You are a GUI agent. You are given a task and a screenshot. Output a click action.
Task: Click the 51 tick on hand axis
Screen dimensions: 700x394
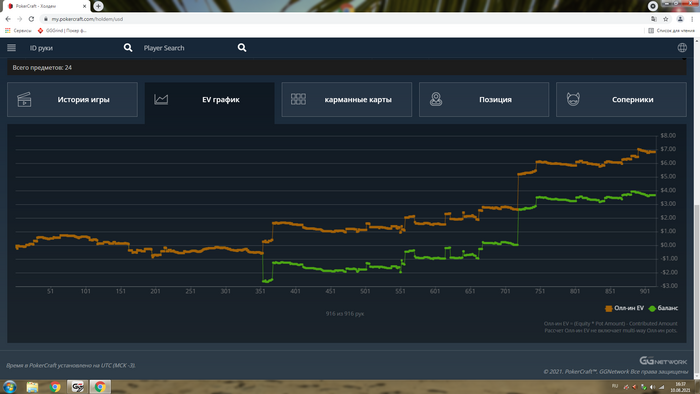click(50, 291)
